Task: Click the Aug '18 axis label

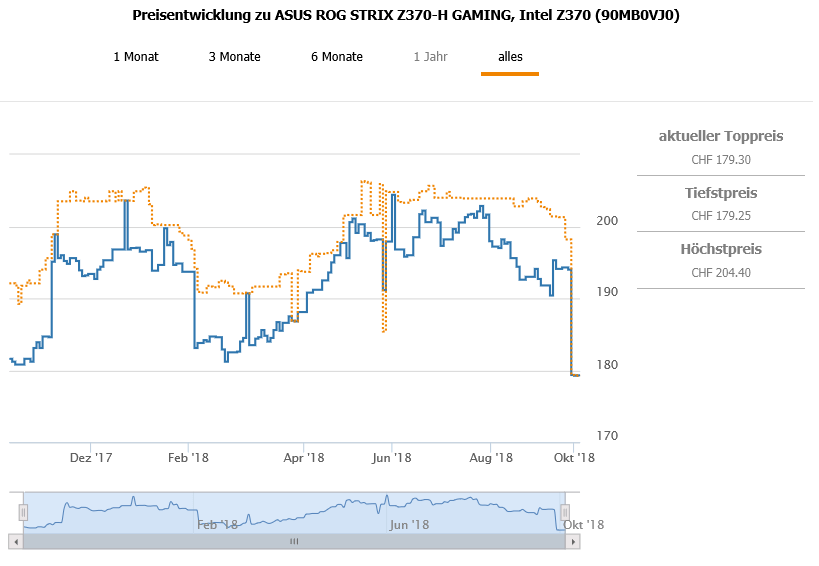Action: coord(491,458)
